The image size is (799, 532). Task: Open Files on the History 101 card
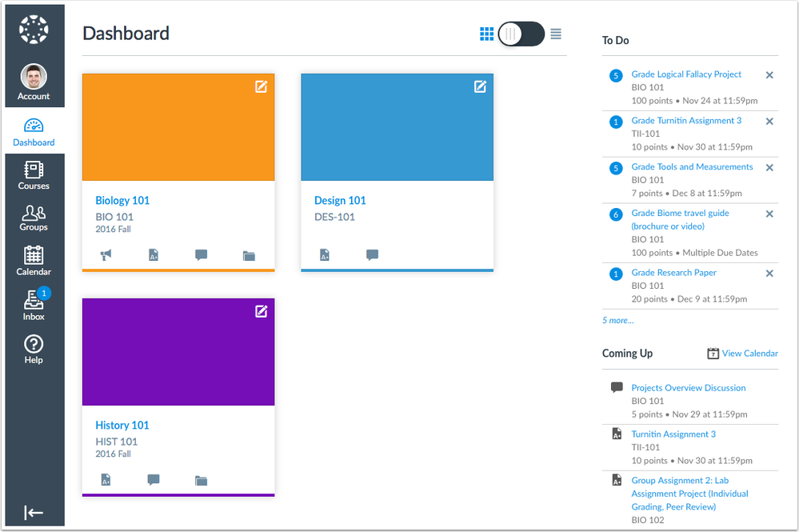(200, 480)
